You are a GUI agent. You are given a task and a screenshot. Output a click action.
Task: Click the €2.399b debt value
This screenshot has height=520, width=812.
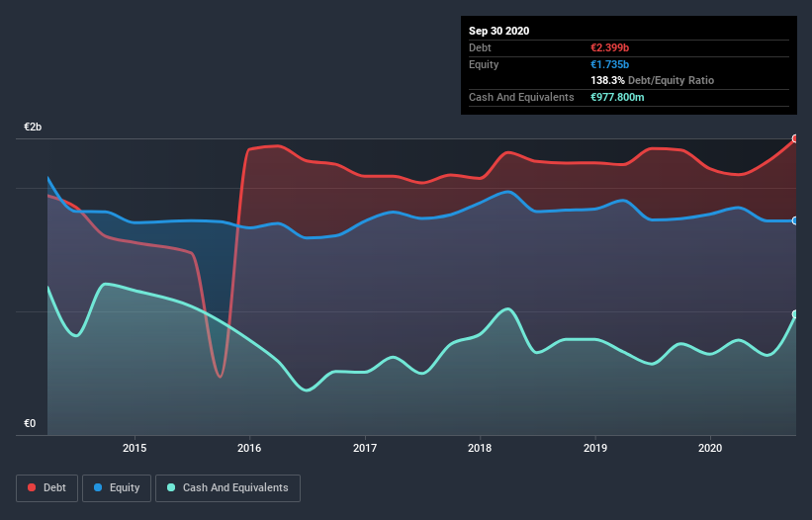[609, 47]
